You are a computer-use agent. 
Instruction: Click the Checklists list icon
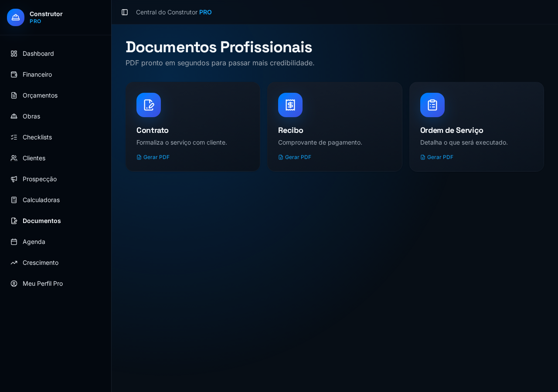click(x=14, y=137)
